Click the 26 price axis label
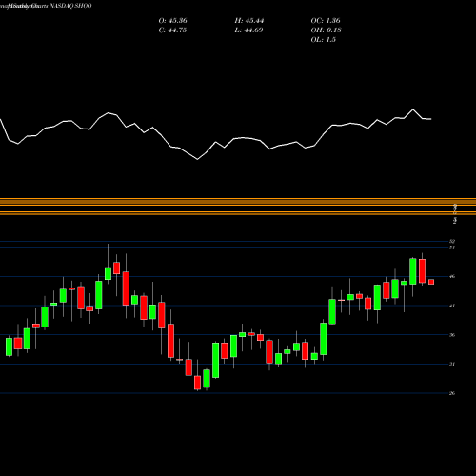Viewport: 476px width, 476px height. pyautogui.click(x=452, y=393)
